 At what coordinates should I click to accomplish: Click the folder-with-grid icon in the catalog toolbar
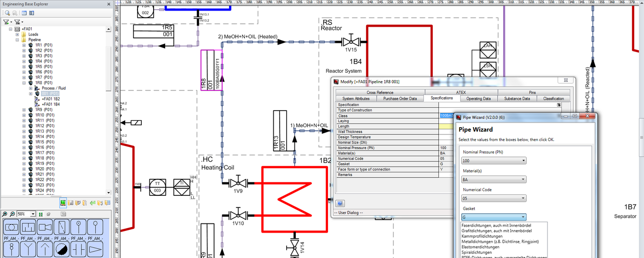click(x=71, y=203)
